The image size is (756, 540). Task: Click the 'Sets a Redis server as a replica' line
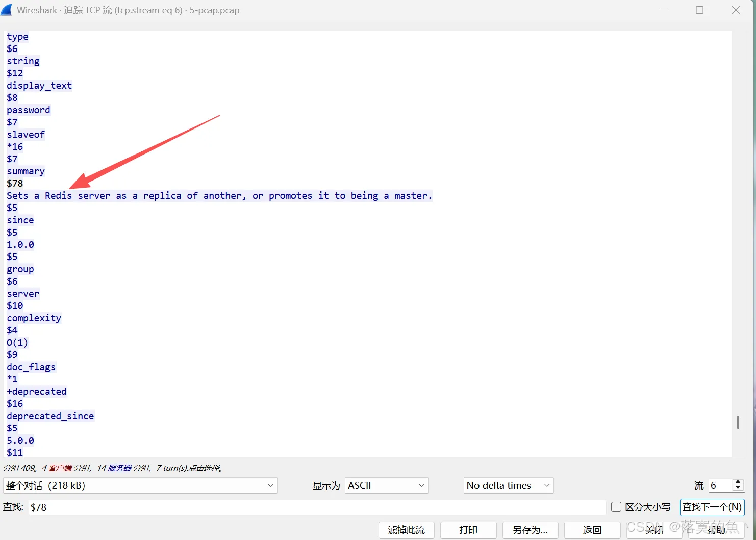click(219, 196)
